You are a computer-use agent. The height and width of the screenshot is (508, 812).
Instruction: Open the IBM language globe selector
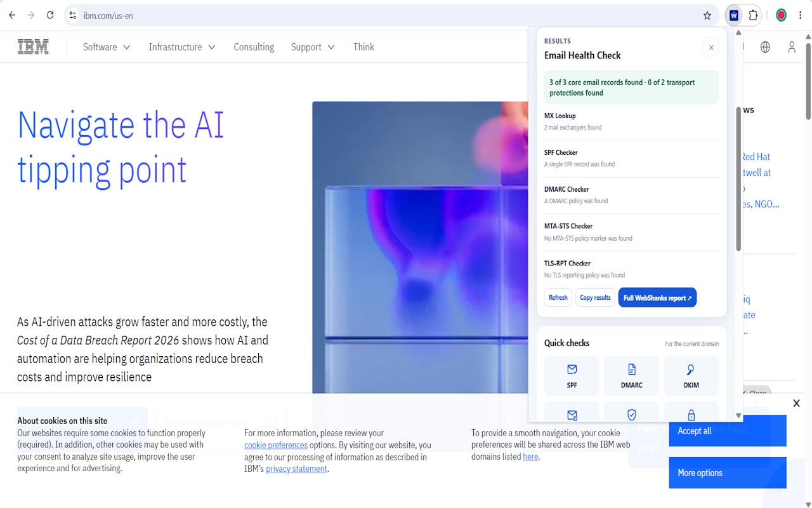(x=765, y=47)
